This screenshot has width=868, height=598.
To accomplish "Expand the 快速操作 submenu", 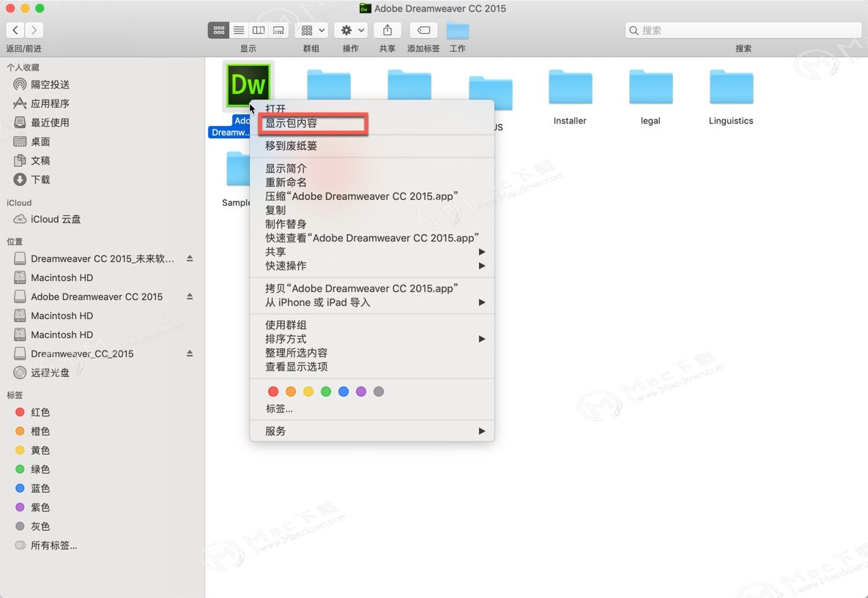I will (x=372, y=266).
